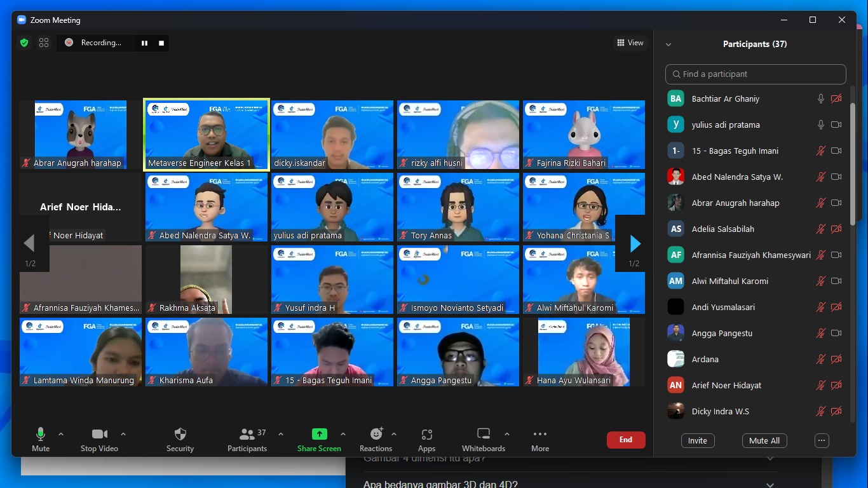Click the More options ellipsis
This screenshot has height=488, width=868.
[x=539, y=439]
